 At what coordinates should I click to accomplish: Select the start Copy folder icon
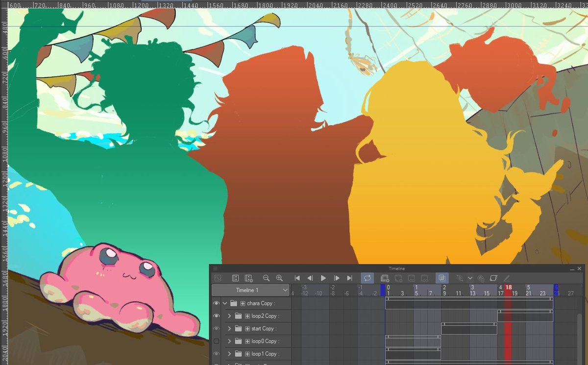[239, 328]
